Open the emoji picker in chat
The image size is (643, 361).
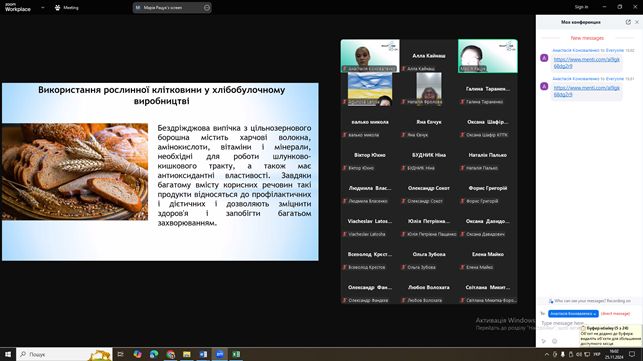(x=554, y=341)
